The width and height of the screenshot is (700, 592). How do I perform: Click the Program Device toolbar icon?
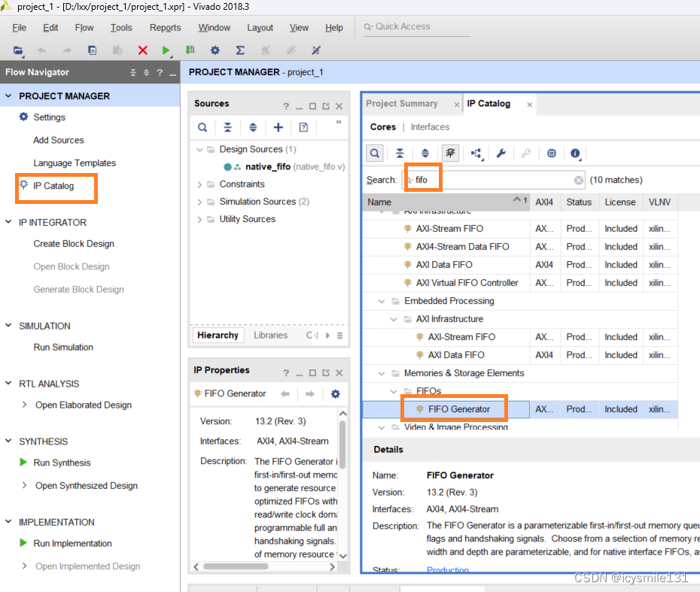(190, 50)
